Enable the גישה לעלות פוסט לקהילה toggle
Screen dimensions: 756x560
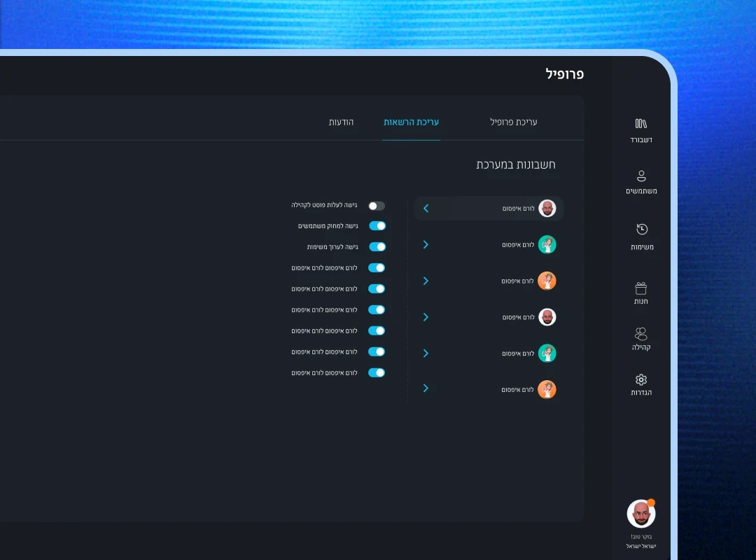click(x=377, y=206)
